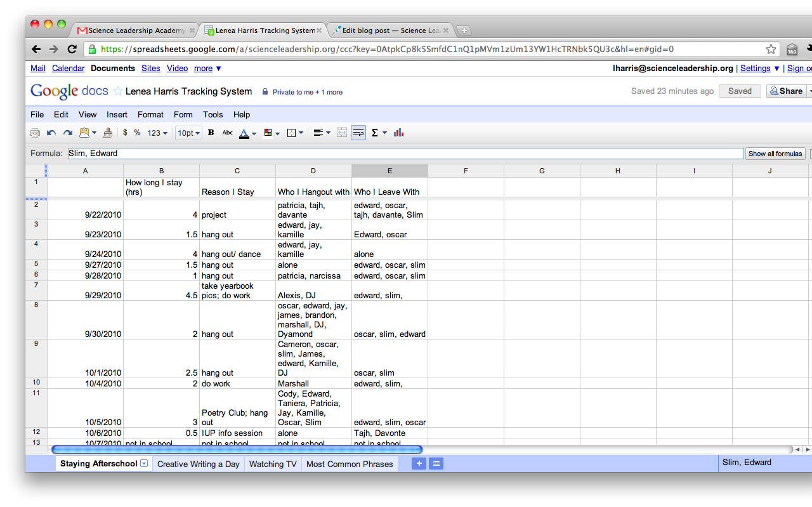Image resolution: width=812 pixels, height=507 pixels.
Task: Open the 10pt font size dropdown
Action: [188, 133]
